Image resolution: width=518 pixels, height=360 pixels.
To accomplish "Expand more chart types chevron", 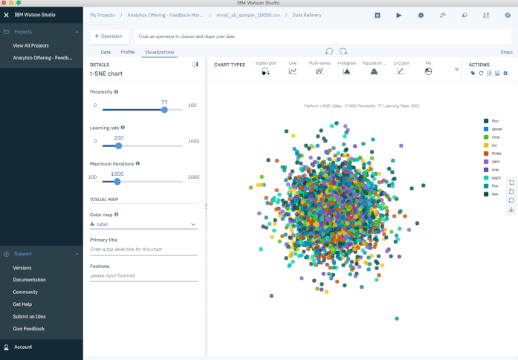I will pos(457,69).
